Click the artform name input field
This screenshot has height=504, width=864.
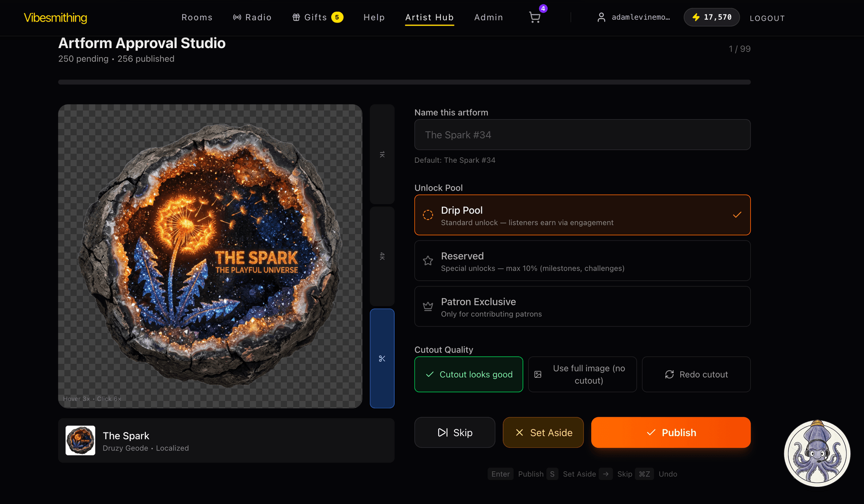click(582, 134)
